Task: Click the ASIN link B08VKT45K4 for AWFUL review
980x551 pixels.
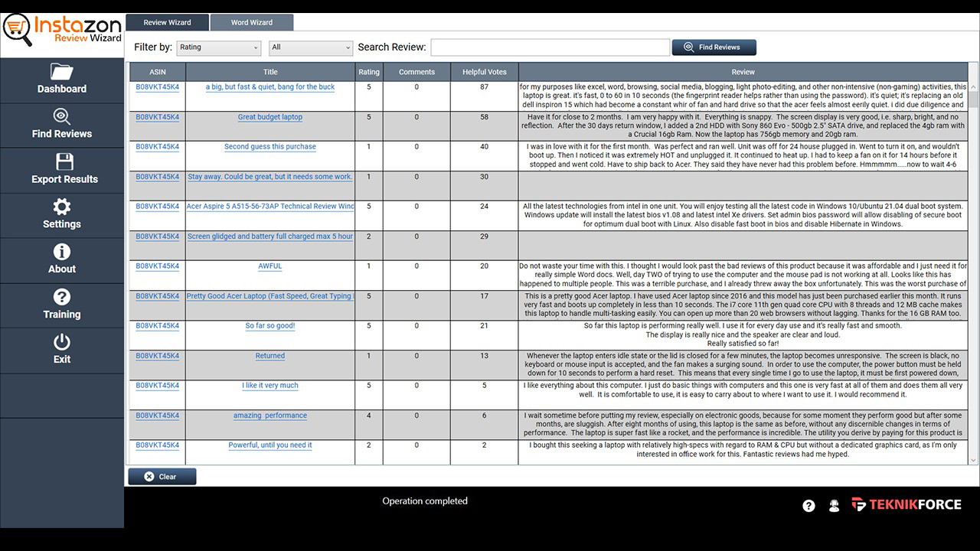Action: [156, 266]
